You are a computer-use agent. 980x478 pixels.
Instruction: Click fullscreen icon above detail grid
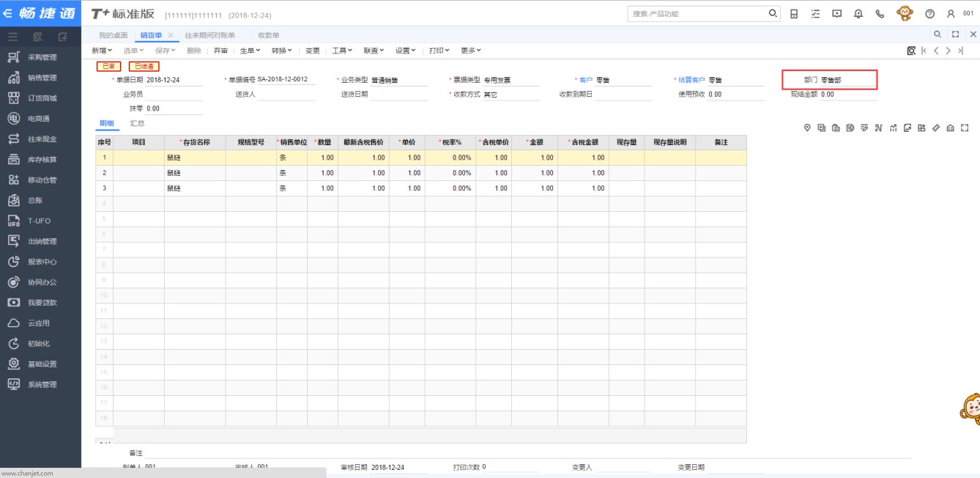(x=965, y=128)
